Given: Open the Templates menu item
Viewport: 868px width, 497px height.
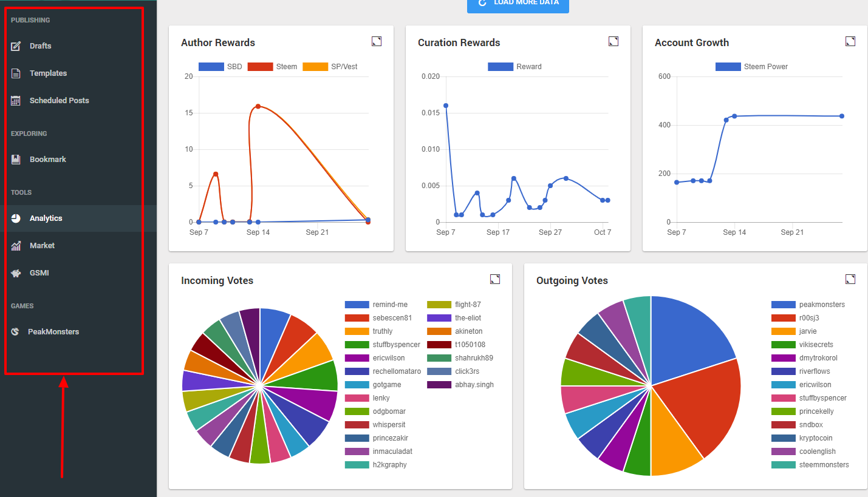Looking at the screenshot, I should tap(48, 73).
